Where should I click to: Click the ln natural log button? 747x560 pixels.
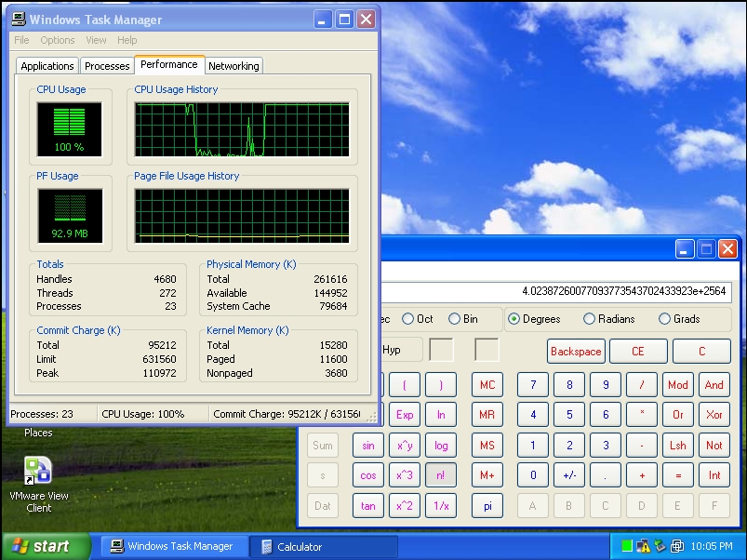pos(441,415)
